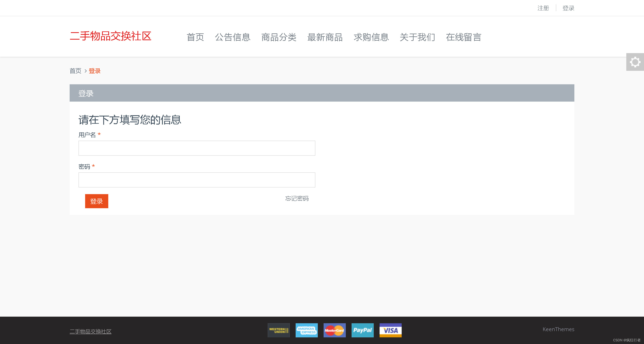644x344 pixels.
Task: Click the PayPal payment icon
Action: (x=362, y=330)
